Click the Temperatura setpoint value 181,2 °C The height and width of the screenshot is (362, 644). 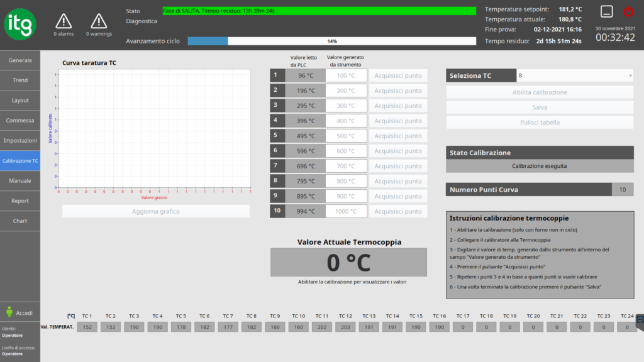coord(570,9)
